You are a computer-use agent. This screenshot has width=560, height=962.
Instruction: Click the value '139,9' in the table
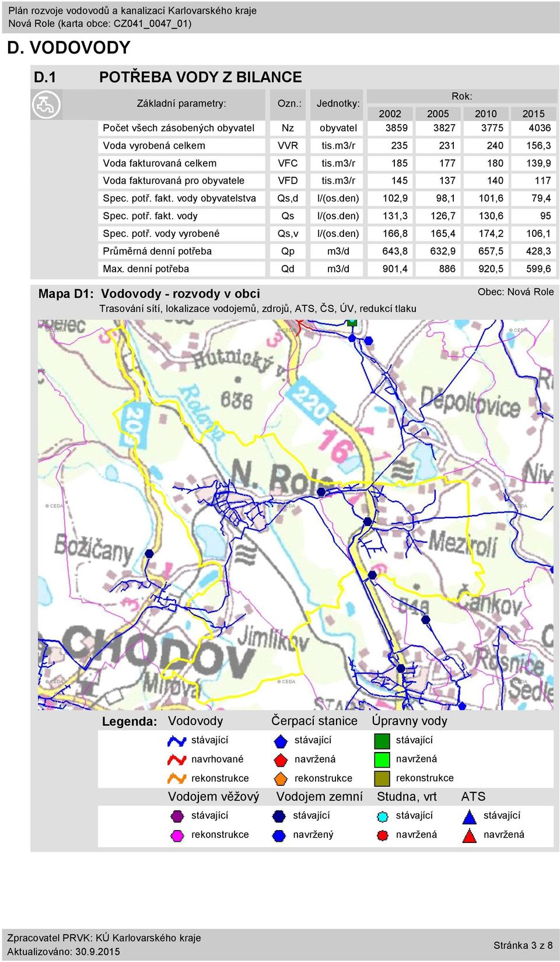[x=538, y=163]
